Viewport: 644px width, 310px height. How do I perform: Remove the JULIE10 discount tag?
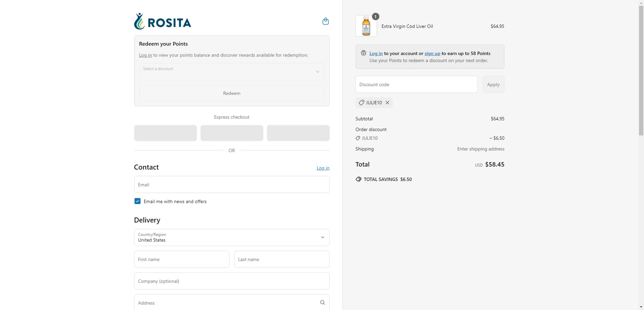(x=387, y=103)
